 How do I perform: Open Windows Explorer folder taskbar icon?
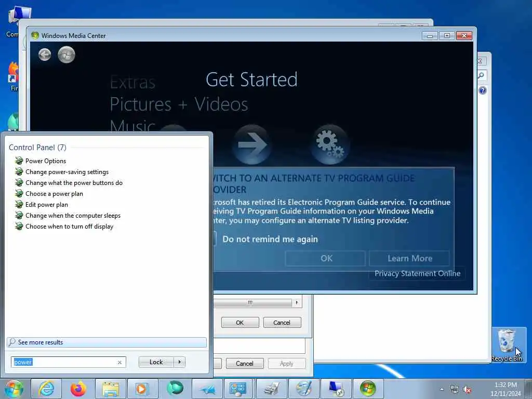pos(111,389)
